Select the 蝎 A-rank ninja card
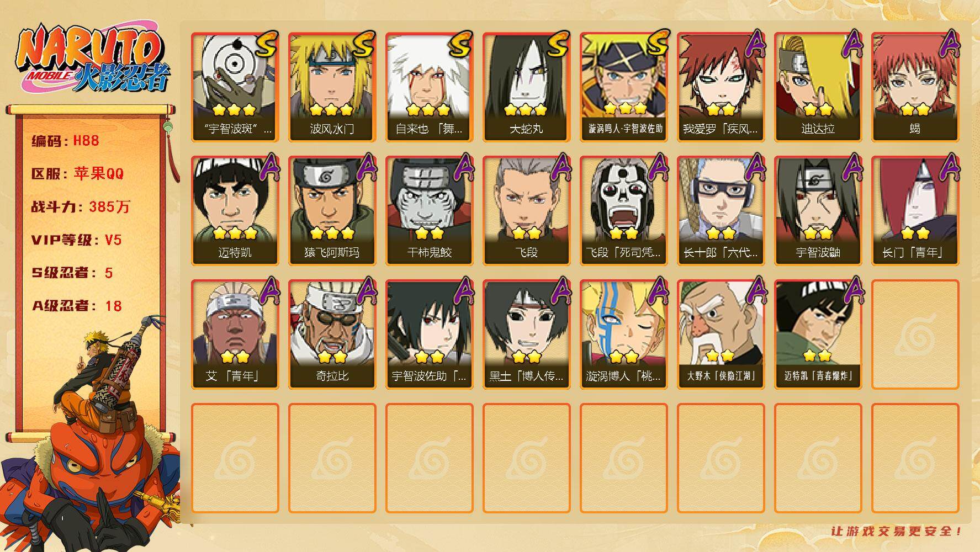980x552 pixels. 915,87
